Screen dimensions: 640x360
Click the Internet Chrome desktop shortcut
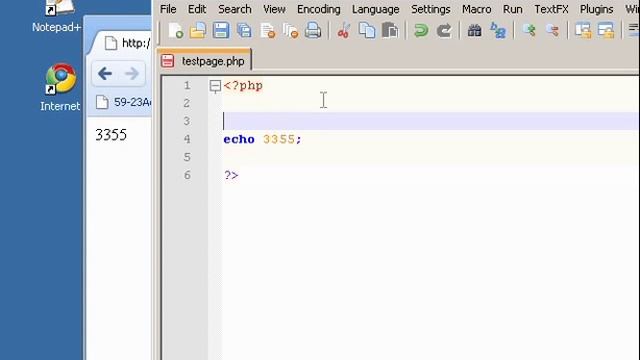coord(60,87)
